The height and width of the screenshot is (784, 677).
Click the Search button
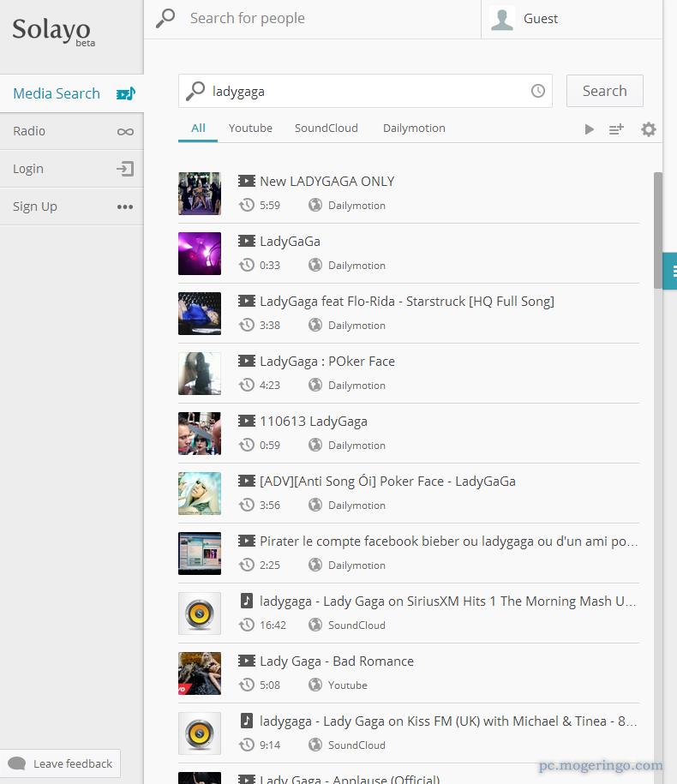(604, 91)
